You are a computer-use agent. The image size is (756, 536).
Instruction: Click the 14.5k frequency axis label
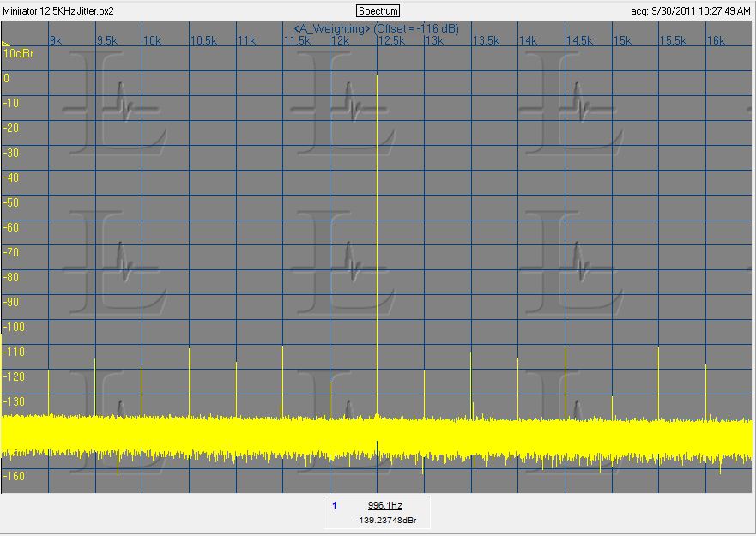point(580,41)
